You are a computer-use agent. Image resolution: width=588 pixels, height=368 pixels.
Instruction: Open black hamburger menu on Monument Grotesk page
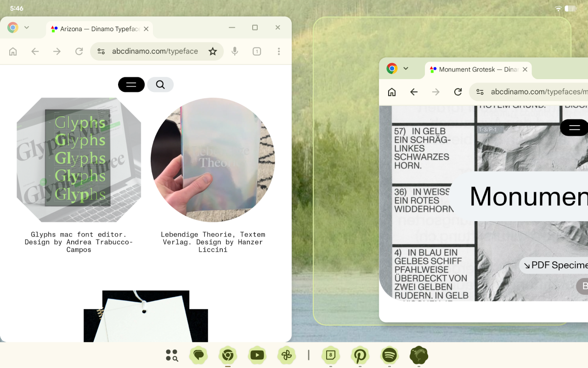tap(574, 127)
